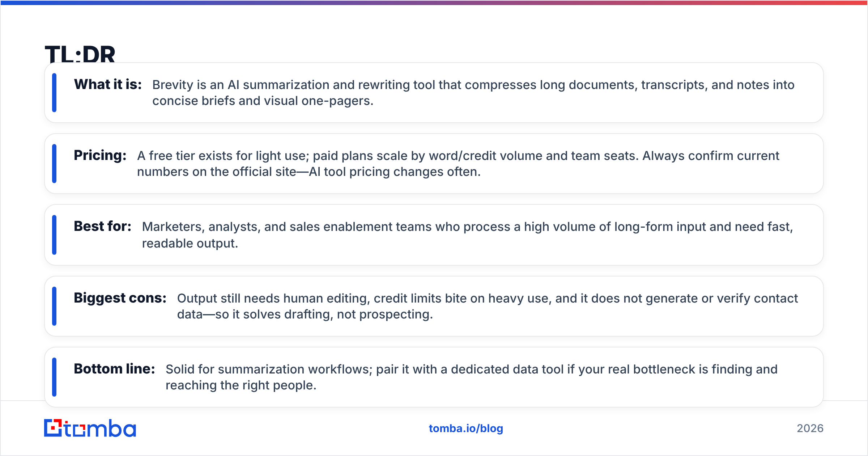Image resolution: width=868 pixels, height=456 pixels.
Task: Click the 'Marketers, analysts' description text
Action: 467,235
